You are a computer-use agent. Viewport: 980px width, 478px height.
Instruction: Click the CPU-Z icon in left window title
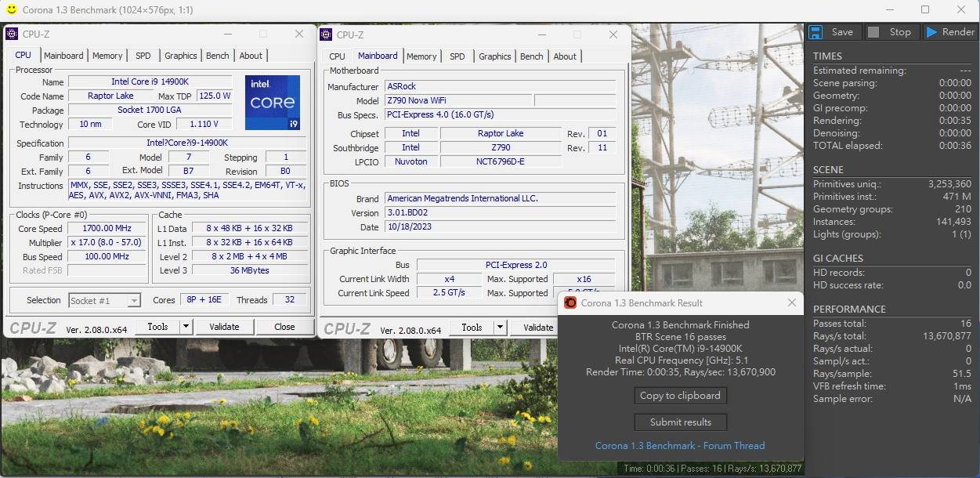pos(13,34)
